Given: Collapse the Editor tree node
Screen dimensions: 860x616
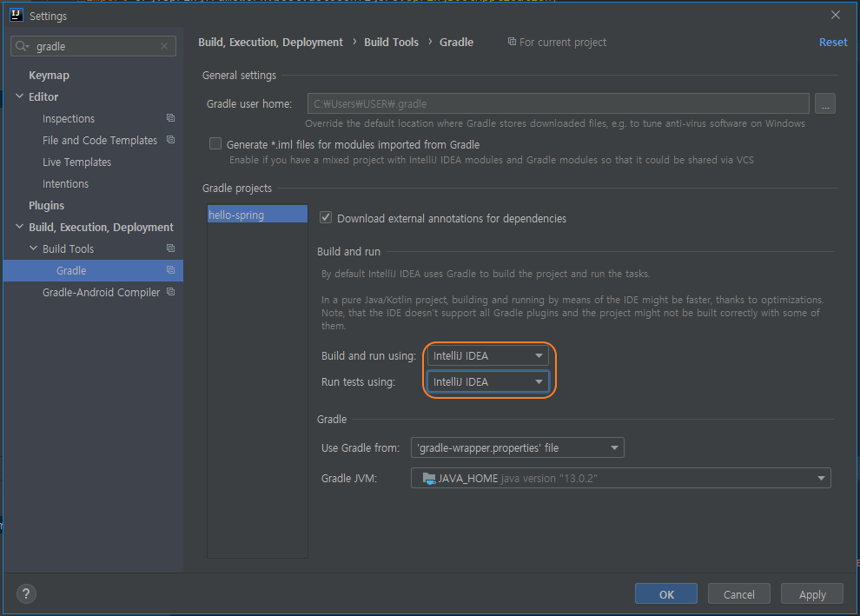Looking at the screenshot, I should (20, 96).
